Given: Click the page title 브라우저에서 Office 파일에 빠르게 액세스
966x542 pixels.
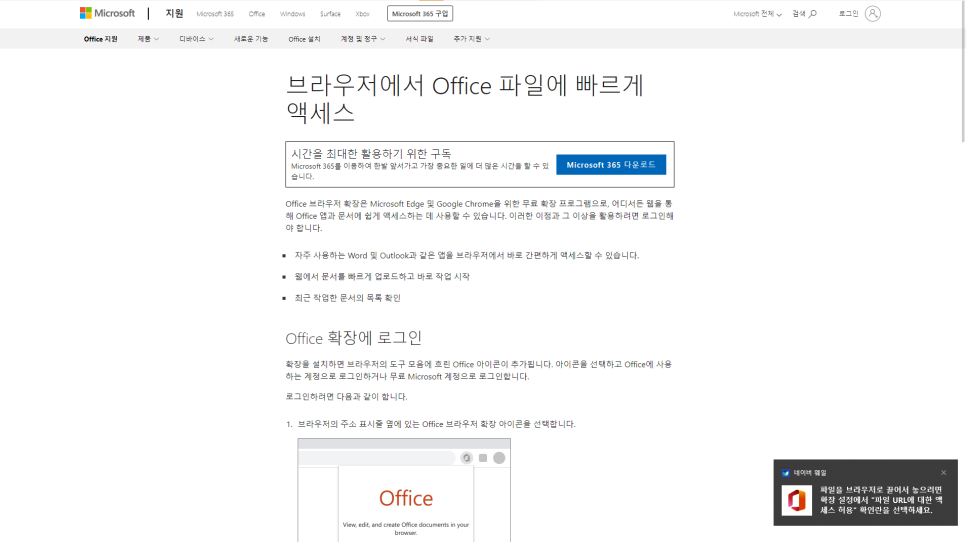Looking at the screenshot, I should tap(465, 99).
